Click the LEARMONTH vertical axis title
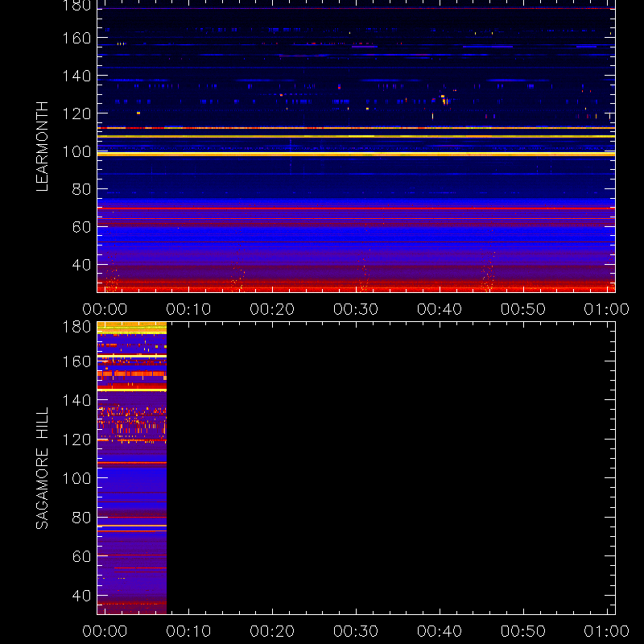 pyautogui.click(x=43, y=147)
